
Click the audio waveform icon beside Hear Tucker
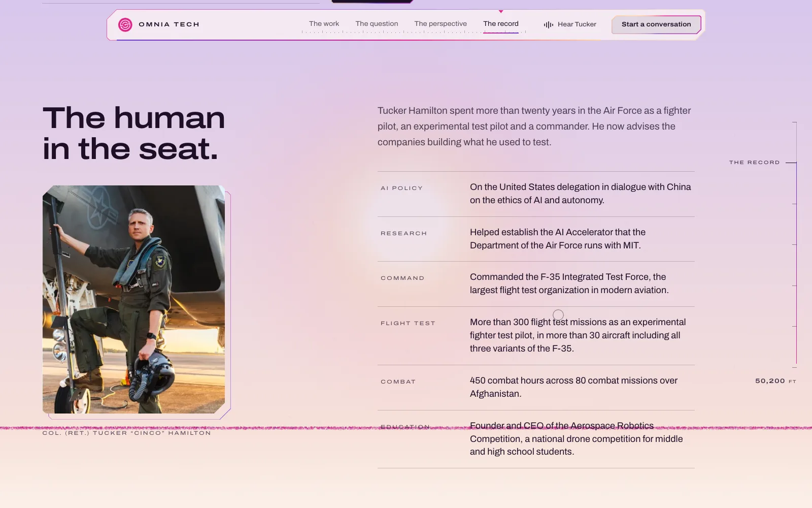(x=549, y=24)
